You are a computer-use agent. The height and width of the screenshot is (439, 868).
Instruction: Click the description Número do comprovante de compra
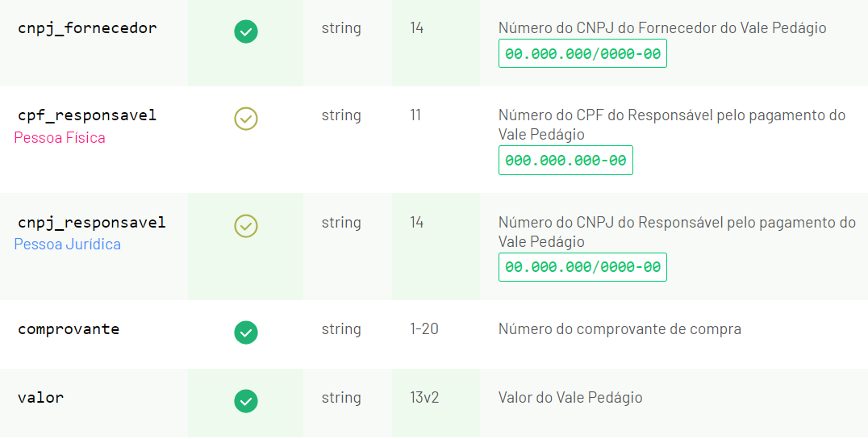pos(620,329)
